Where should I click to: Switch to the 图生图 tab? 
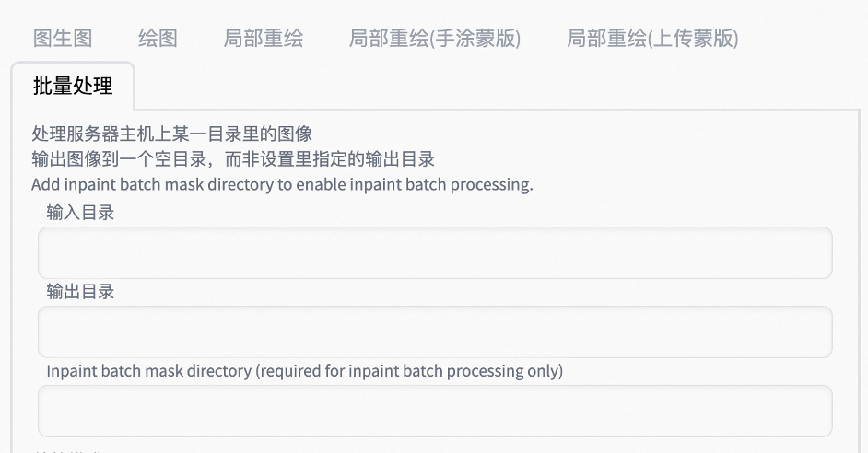tap(63, 39)
